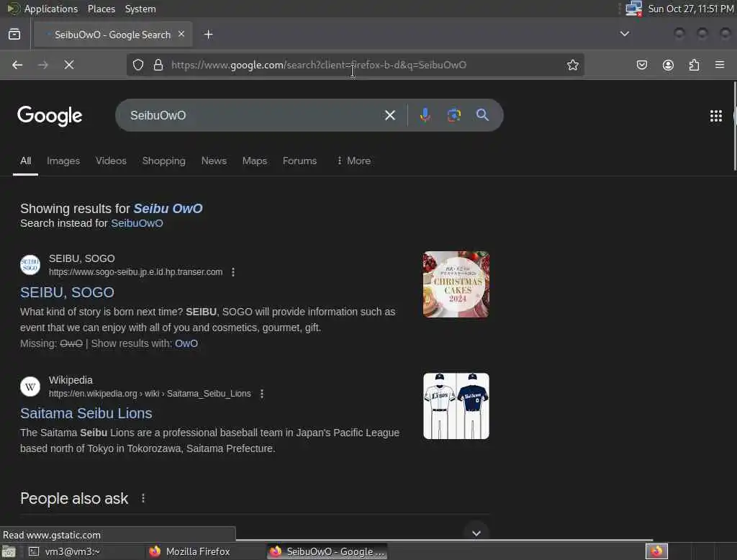The width and height of the screenshot is (737, 560).
Task: Open recent browsing Firefox View icon
Action: (14, 34)
